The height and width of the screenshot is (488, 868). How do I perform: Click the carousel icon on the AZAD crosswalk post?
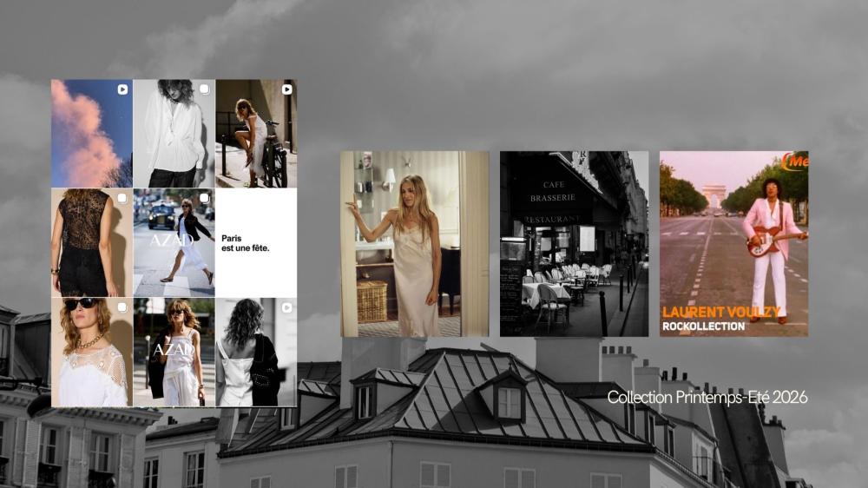click(x=204, y=199)
